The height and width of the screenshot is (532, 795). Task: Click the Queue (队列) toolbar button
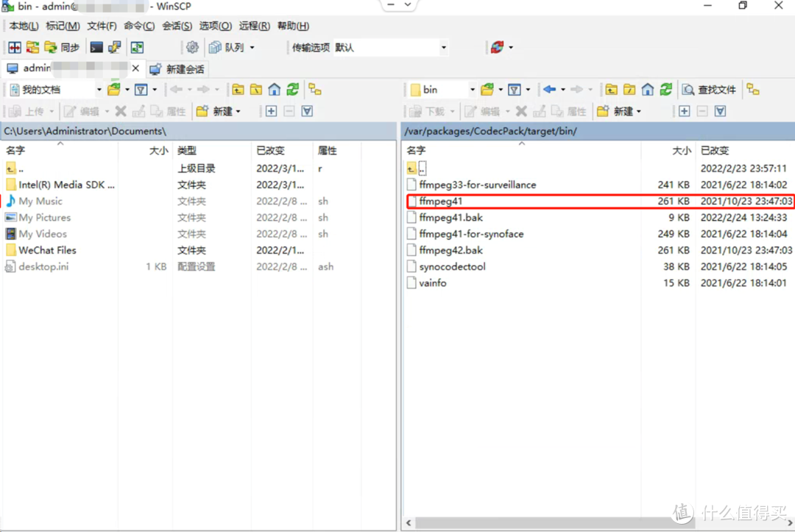[227, 47]
